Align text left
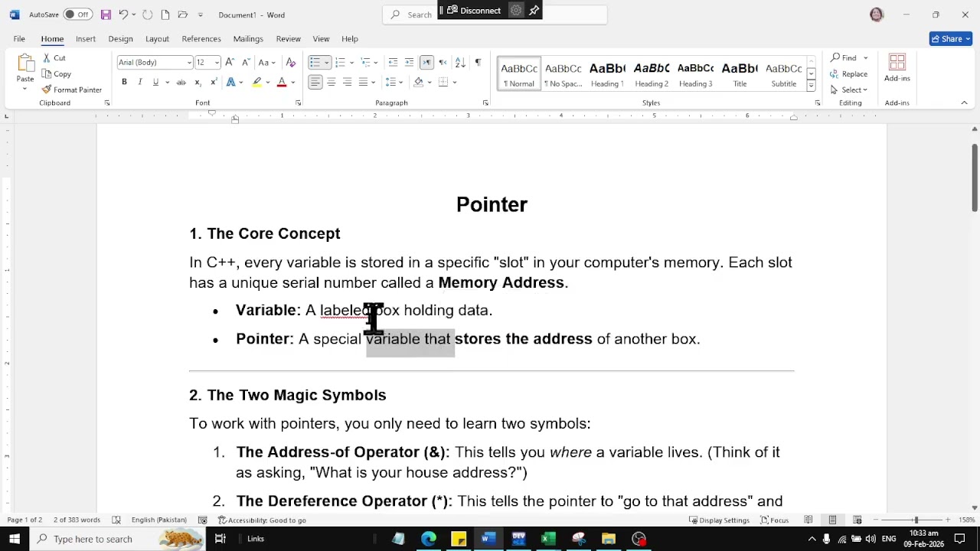The image size is (980, 551). point(315,82)
